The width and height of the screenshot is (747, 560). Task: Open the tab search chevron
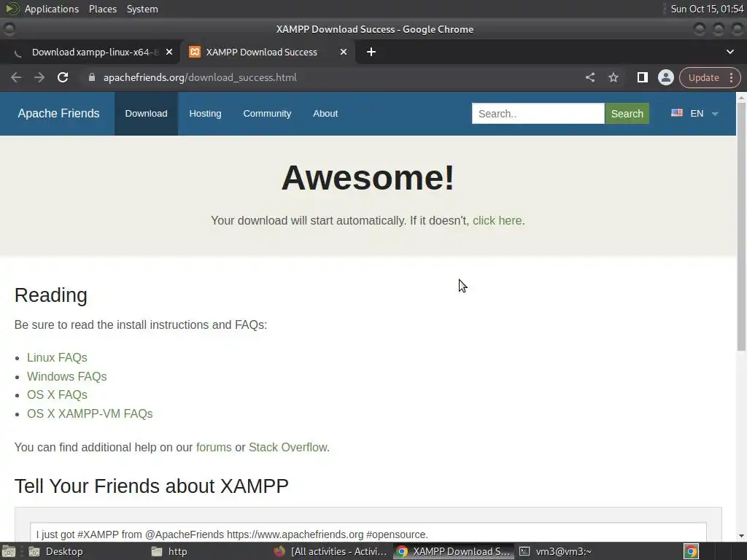pyautogui.click(x=729, y=52)
